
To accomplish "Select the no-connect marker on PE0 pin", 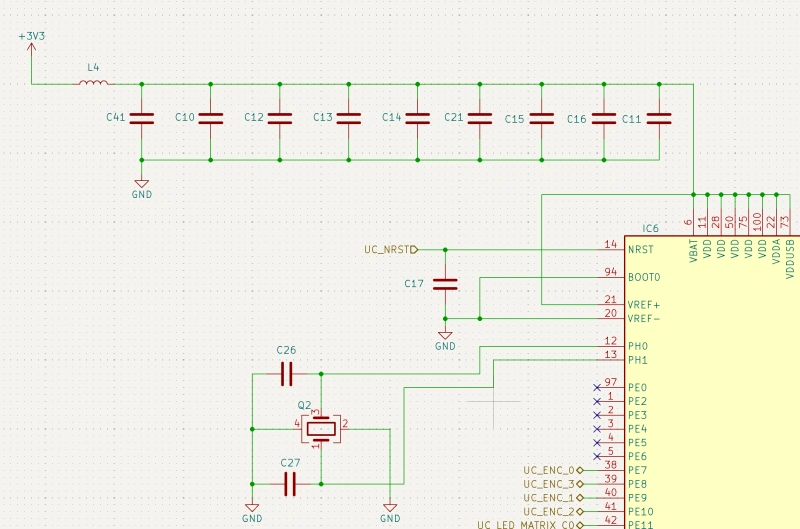I will tap(597, 387).
